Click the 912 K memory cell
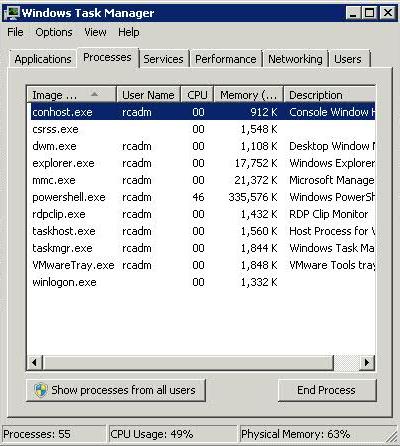 (264, 112)
